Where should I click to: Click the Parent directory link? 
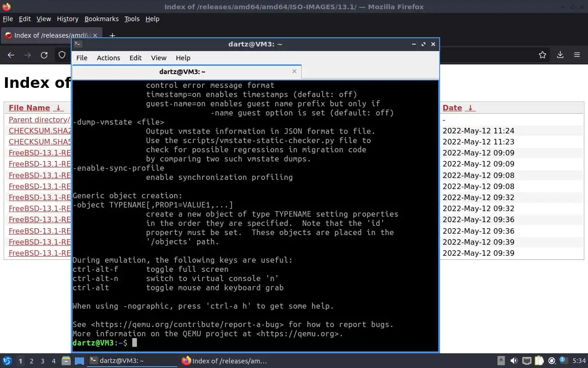(x=40, y=120)
